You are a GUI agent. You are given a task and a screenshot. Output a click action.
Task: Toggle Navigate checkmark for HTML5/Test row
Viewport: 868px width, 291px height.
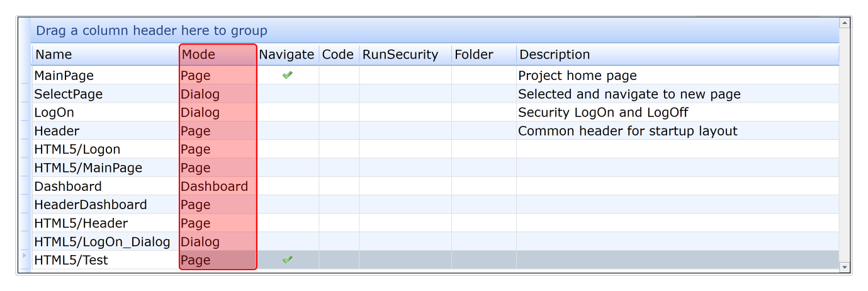(x=288, y=260)
